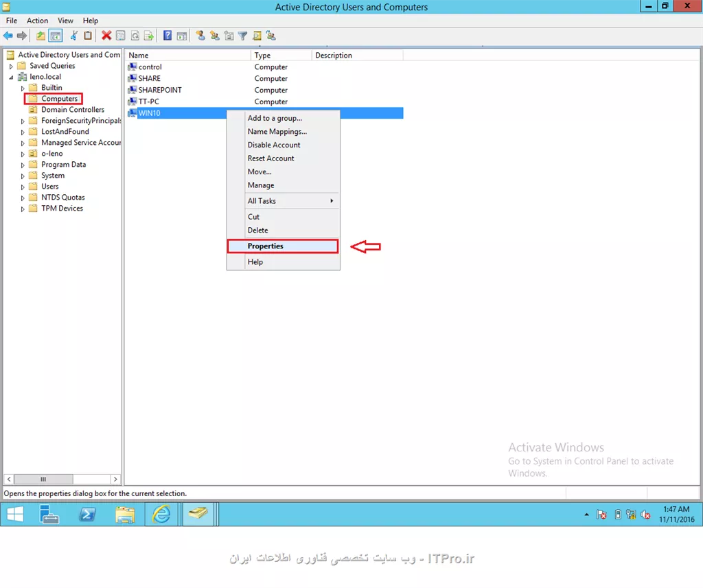Toggle the Show/Hide Action Pane icon
Image resolution: width=703 pixels, height=588 pixels.
[x=181, y=36]
